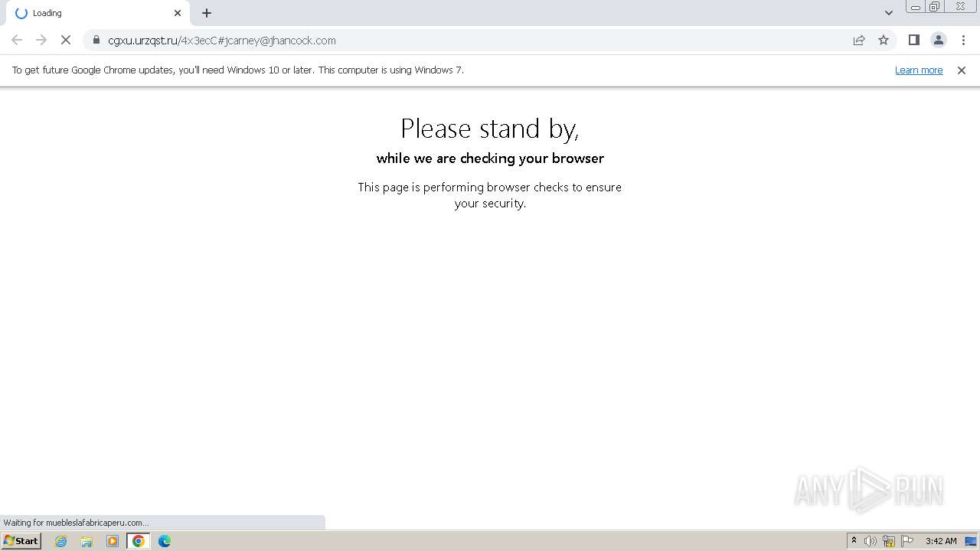Image resolution: width=980 pixels, height=551 pixels.
Task: Click 'while we are checking your browser'
Action: click(490, 158)
